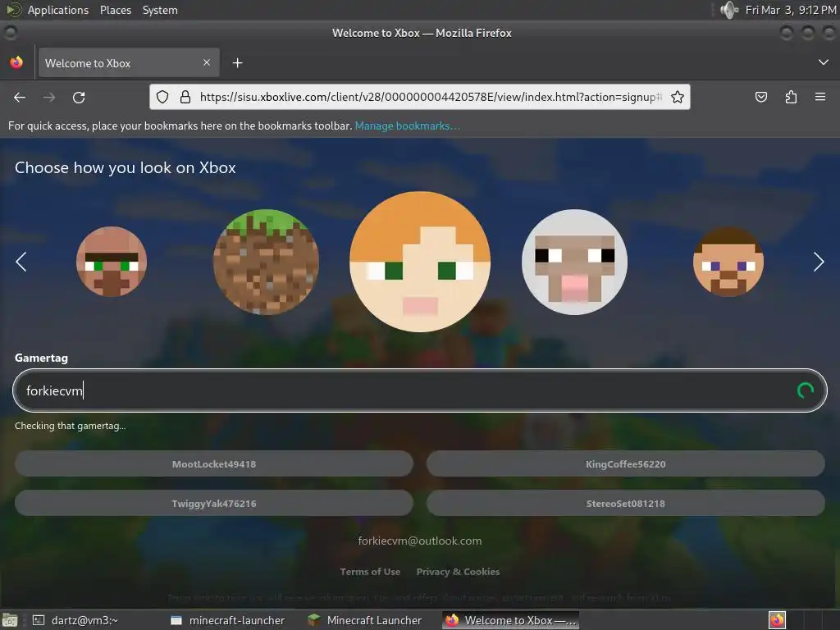840x630 pixels.
Task: Reload the Xbox signup page
Action: click(79, 97)
